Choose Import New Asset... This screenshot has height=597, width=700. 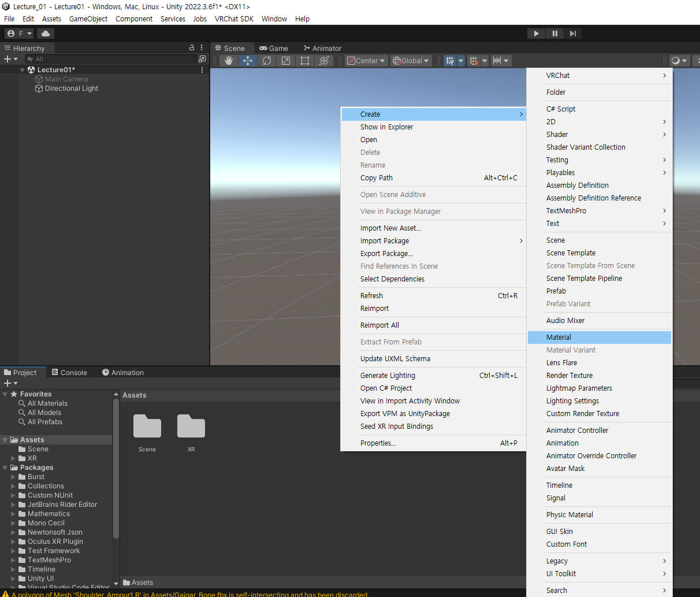pyautogui.click(x=433, y=228)
